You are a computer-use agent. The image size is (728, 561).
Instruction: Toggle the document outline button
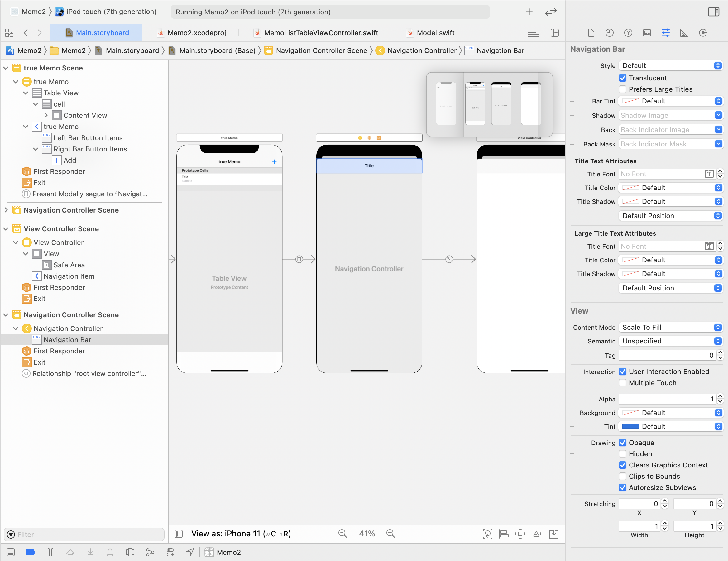(x=179, y=534)
